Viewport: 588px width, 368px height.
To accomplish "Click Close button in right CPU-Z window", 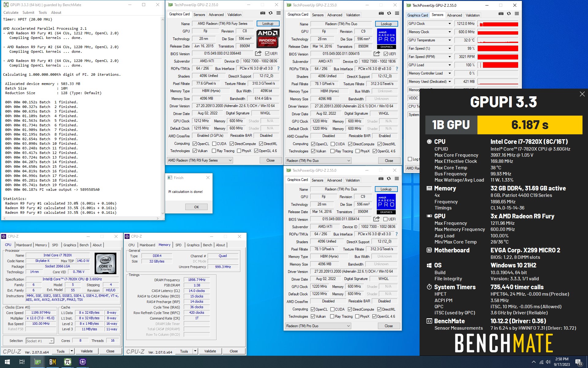I will point(234,351).
